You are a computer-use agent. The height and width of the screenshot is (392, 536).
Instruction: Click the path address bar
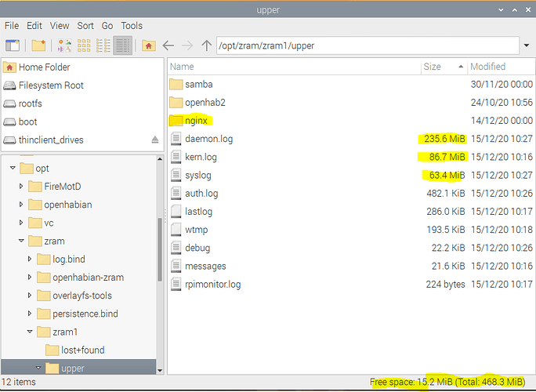click(x=368, y=45)
